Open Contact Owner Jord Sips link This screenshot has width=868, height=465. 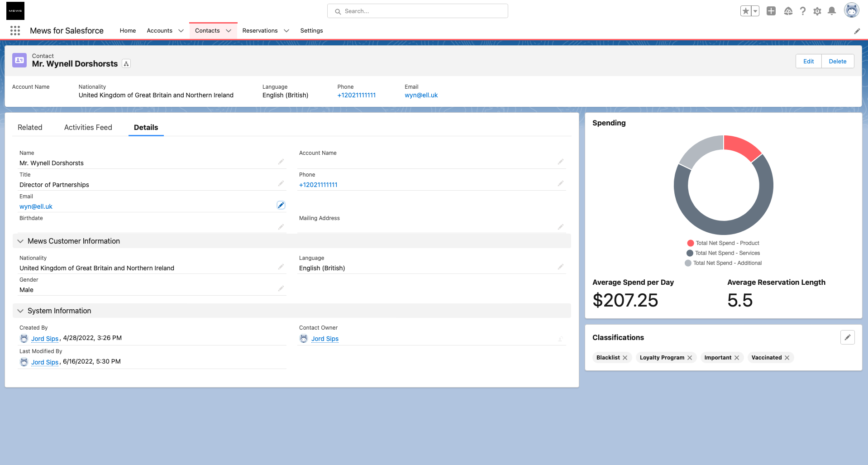325,339
